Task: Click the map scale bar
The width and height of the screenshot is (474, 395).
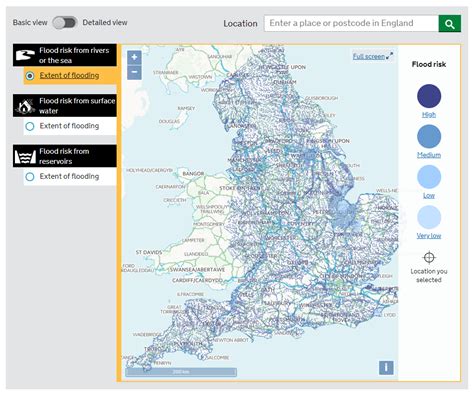Action: [x=181, y=372]
